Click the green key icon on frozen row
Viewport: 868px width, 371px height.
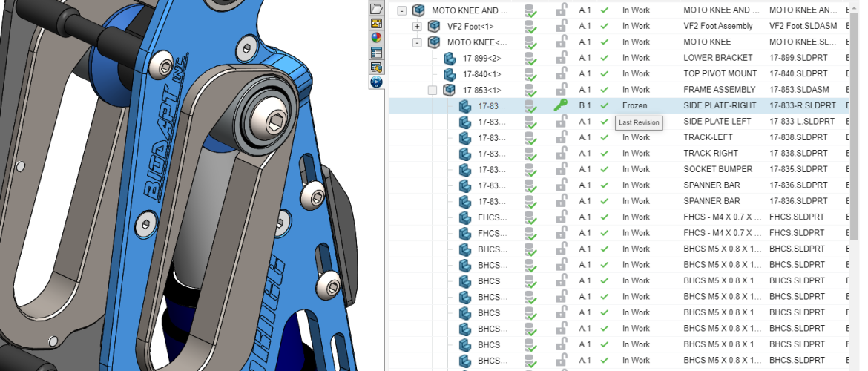click(560, 105)
